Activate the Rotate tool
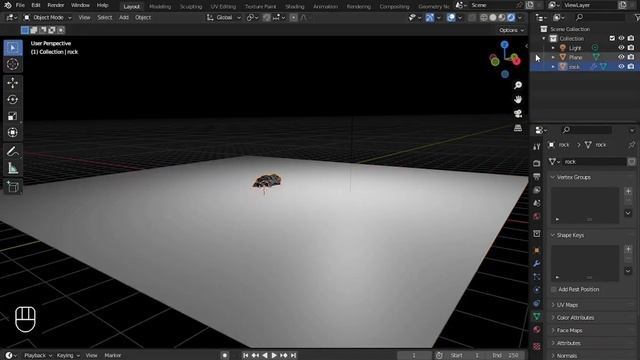This screenshot has height=360, width=640. coord(13,100)
